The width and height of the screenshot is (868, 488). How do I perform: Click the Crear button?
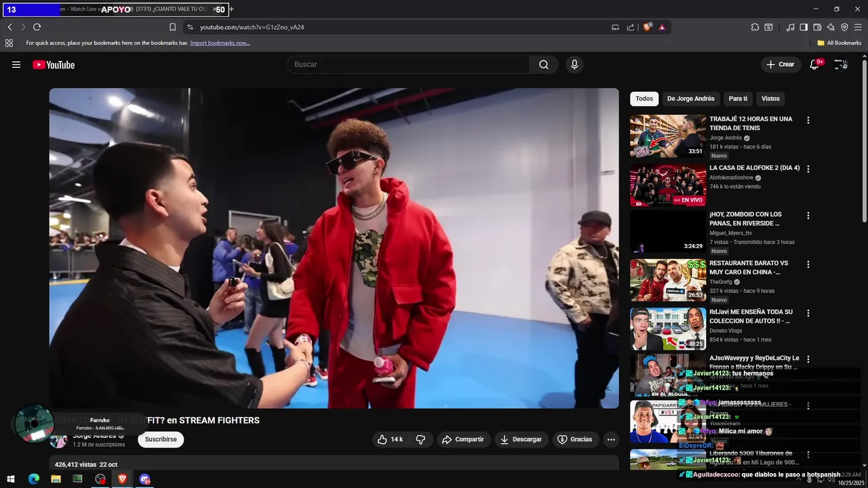coord(780,64)
